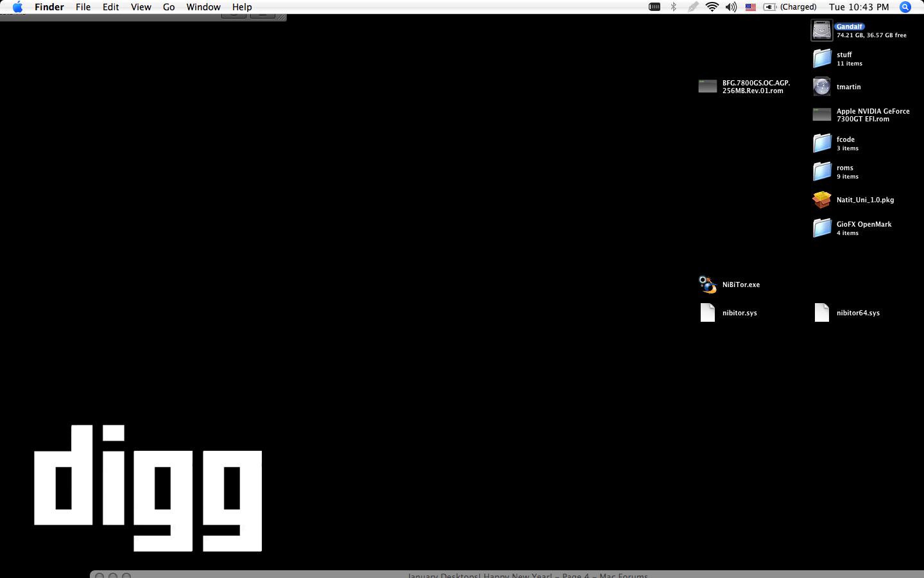Image resolution: width=924 pixels, height=578 pixels.
Task: Click the Wi-Fi status icon
Action: tap(712, 7)
